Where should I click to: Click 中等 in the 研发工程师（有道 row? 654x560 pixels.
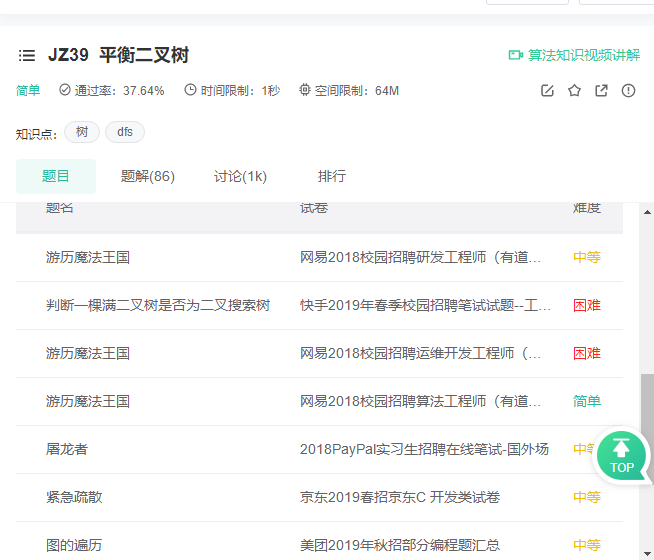[587, 257]
